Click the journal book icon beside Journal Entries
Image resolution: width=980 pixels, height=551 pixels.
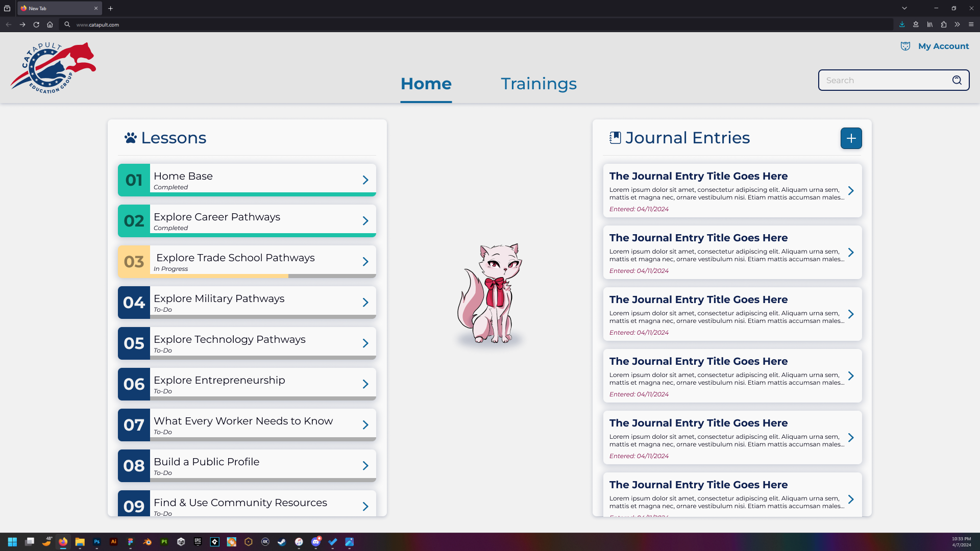pos(615,138)
